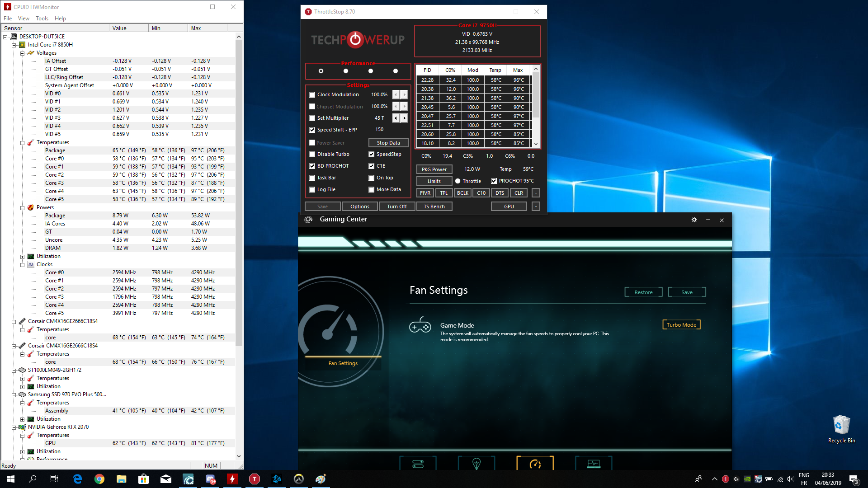The height and width of the screenshot is (488, 868).
Task: Switch to Paint taskbar icon
Action: (321, 479)
